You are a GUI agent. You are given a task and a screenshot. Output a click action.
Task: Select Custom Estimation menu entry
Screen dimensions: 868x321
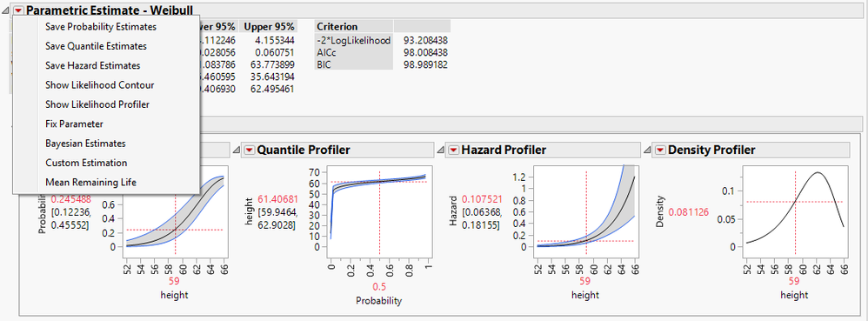pyautogui.click(x=86, y=163)
